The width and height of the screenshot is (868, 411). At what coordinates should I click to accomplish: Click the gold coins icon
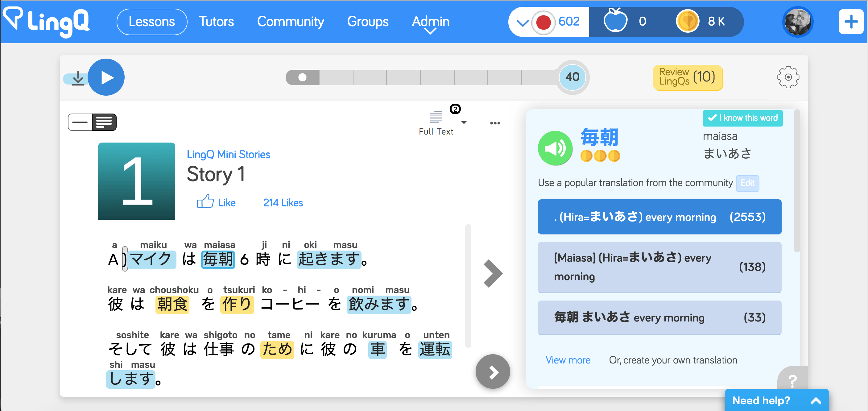[x=687, y=21]
